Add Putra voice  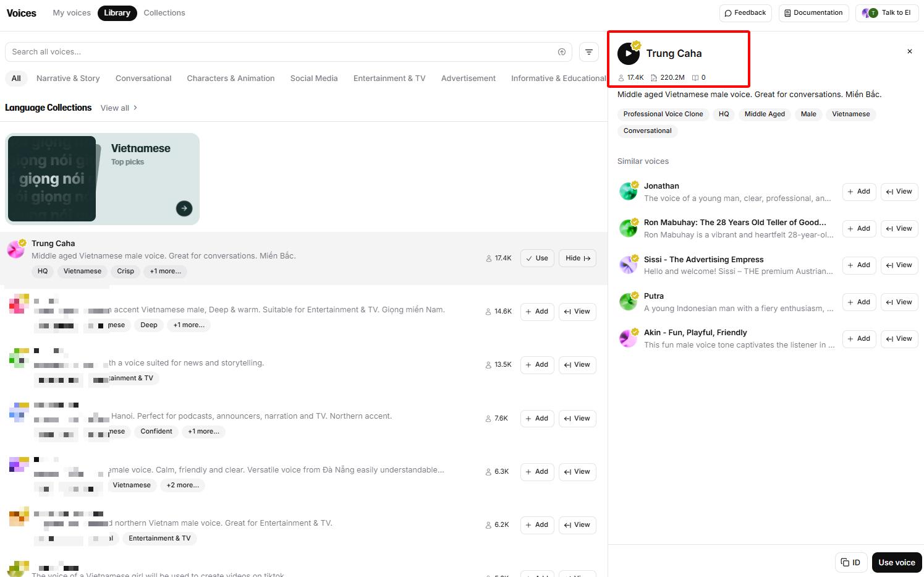pyautogui.click(x=859, y=302)
